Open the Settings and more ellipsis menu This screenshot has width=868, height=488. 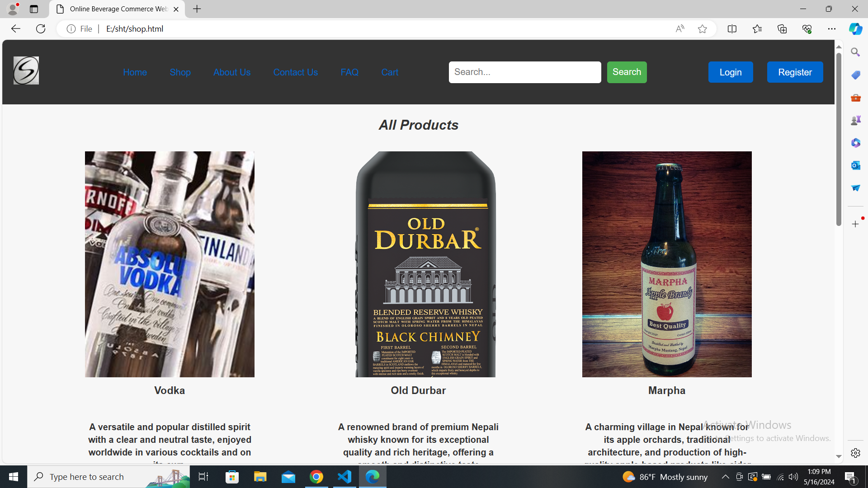coord(832,28)
